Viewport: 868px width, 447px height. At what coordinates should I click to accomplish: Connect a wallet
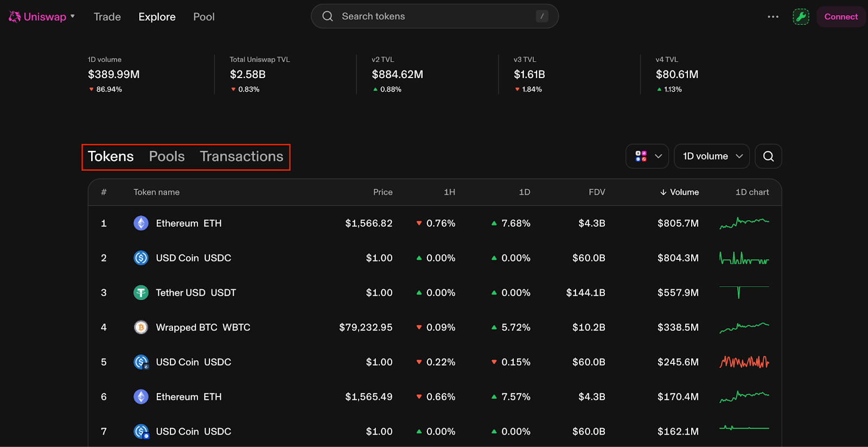pos(841,17)
